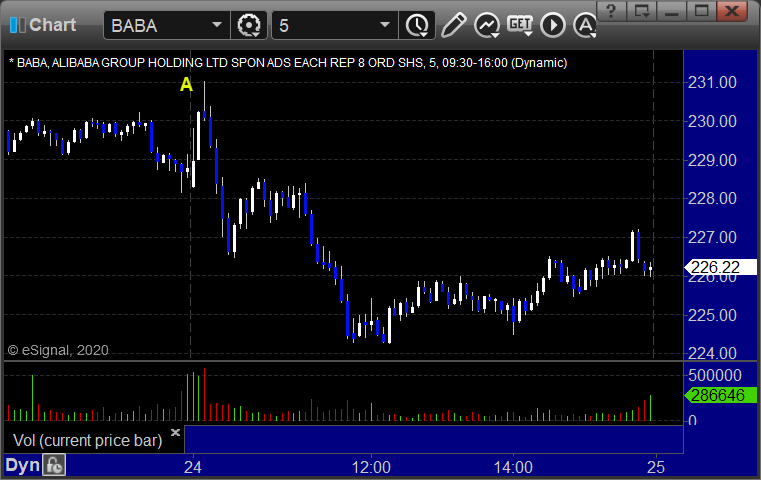Viewport: 761px width, 480px height.
Task: Expand the interval dropdown arrow
Action: point(385,25)
